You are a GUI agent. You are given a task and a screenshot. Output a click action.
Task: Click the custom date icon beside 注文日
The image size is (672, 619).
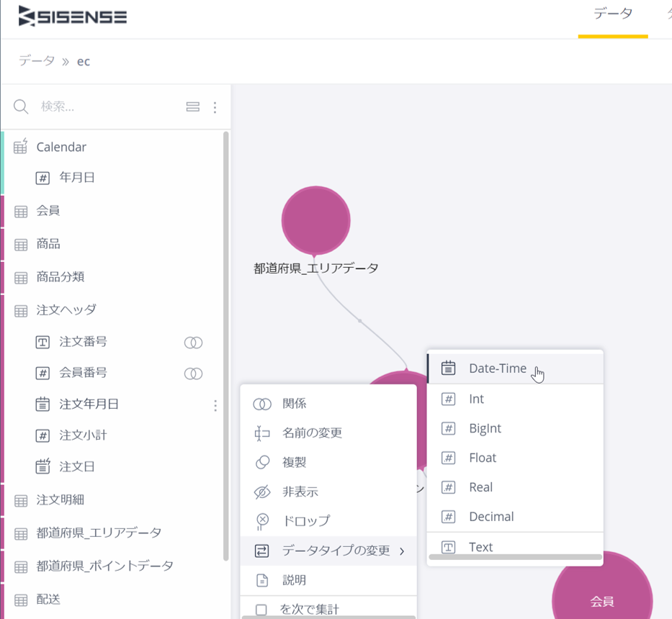coord(42,466)
